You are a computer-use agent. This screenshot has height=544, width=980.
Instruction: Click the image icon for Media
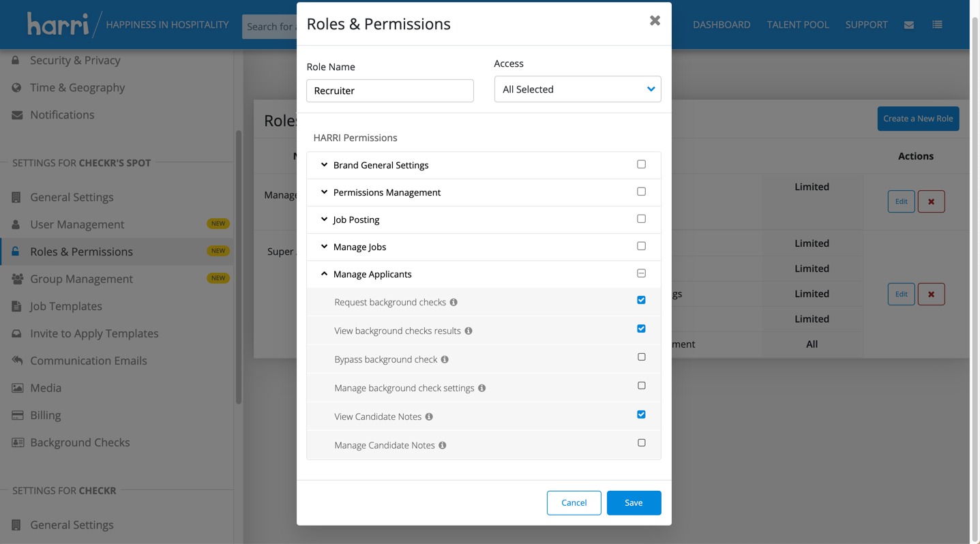(17, 388)
